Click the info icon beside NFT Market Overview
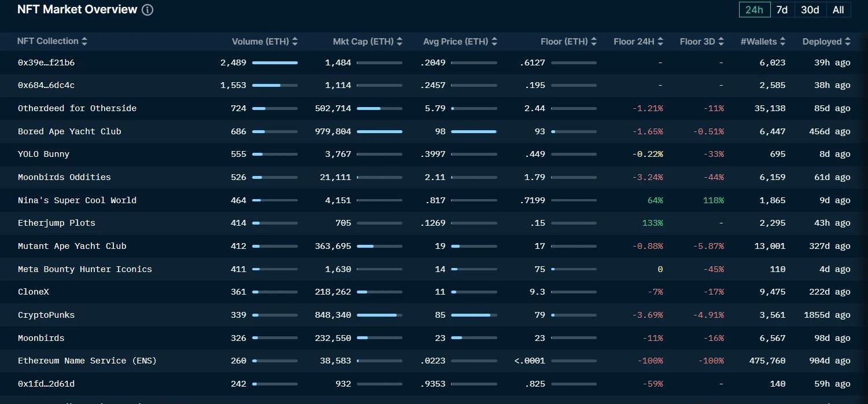The height and width of the screenshot is (404, 868). click(x=147, y=10)
